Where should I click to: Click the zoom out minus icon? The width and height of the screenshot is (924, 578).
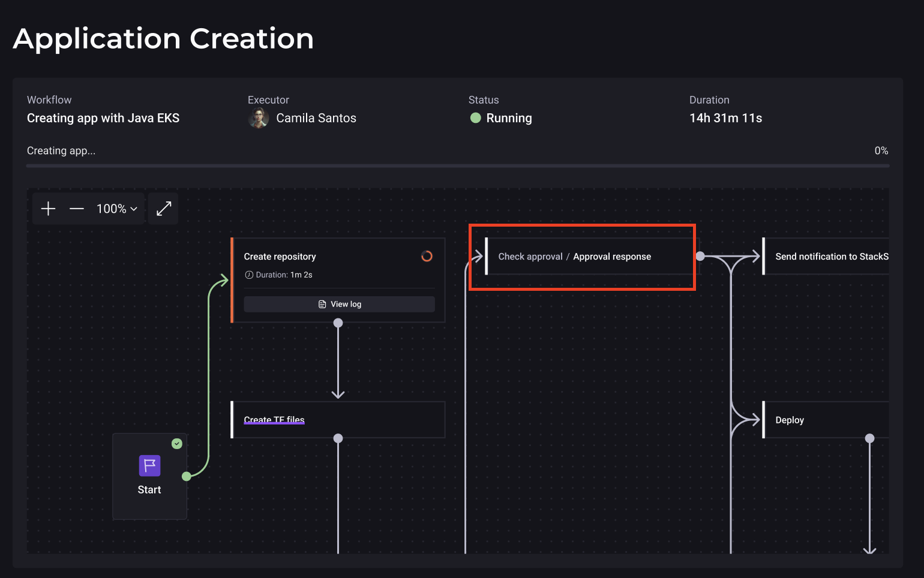77,209
